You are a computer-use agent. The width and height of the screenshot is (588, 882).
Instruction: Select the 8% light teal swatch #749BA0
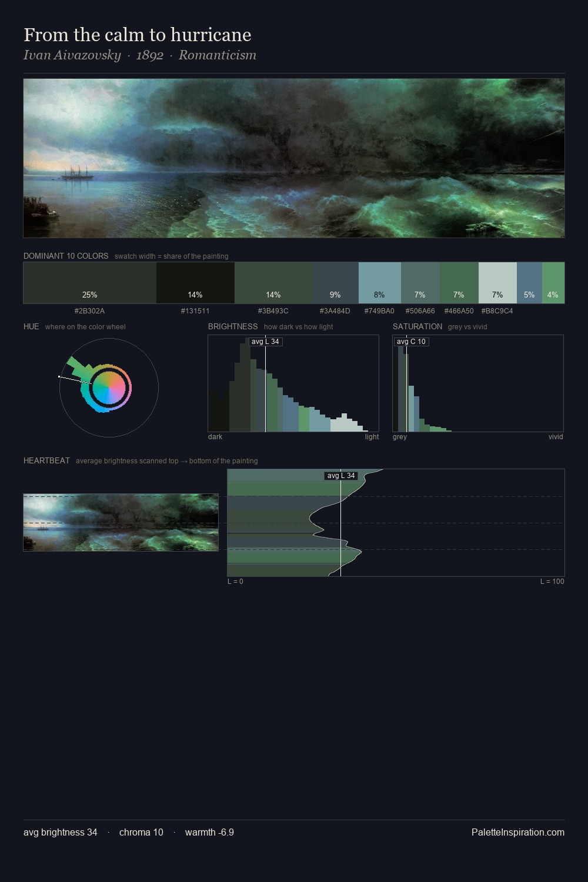pos(380,283)
